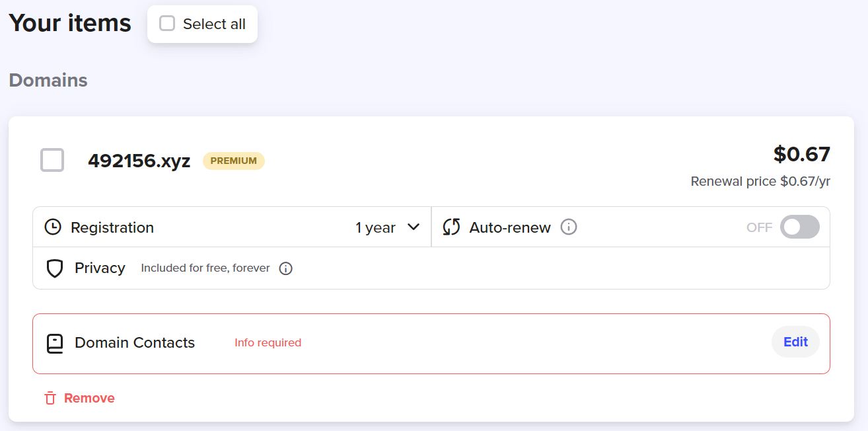This screenshot has width=868, height=431.
Task: Open the 1 year registration dropdown
Action: pyautogui.click(x=387, y=227)
